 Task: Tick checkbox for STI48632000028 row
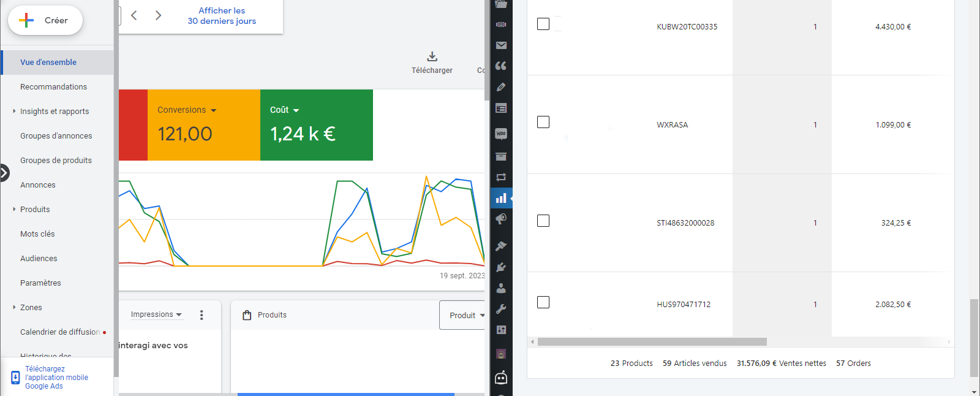pos(543,221)
